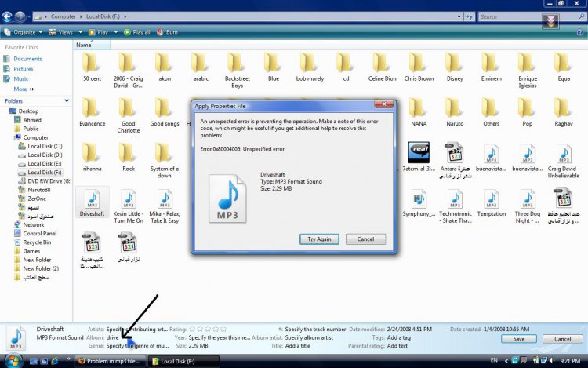Click Add a tag in Tags field
This screenshot has height=368, width=588.
click(399, 337)
